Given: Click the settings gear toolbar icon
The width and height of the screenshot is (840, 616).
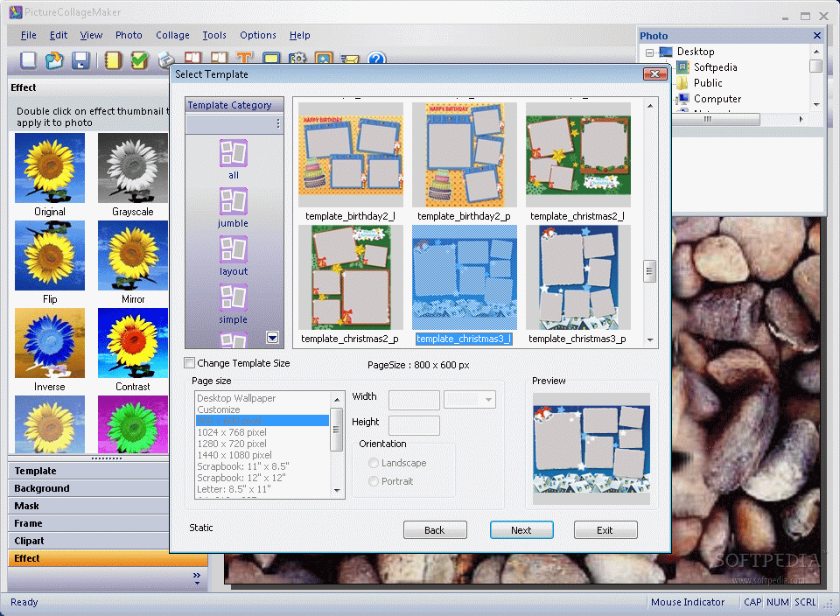Looking at the screenshot, I should (297, 58).
